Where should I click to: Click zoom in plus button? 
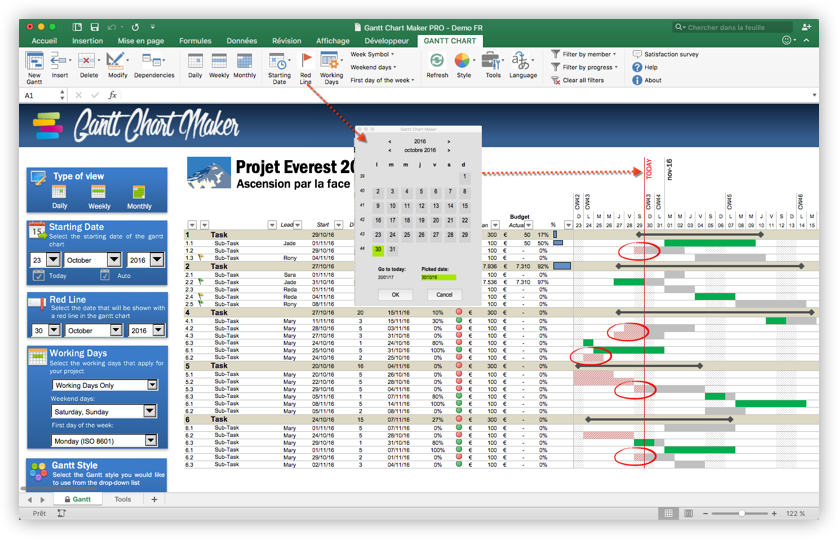(x=774, y=513)
